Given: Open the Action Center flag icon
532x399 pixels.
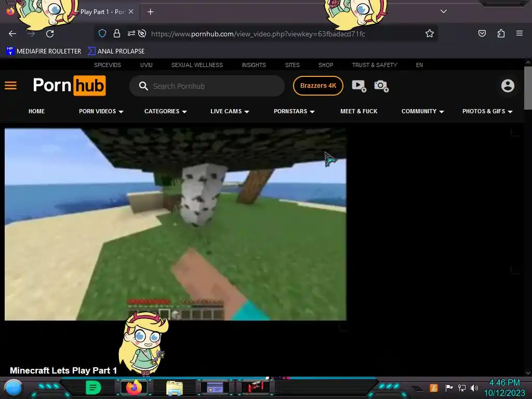Looking at the screenshot, I should pos(449,388).
